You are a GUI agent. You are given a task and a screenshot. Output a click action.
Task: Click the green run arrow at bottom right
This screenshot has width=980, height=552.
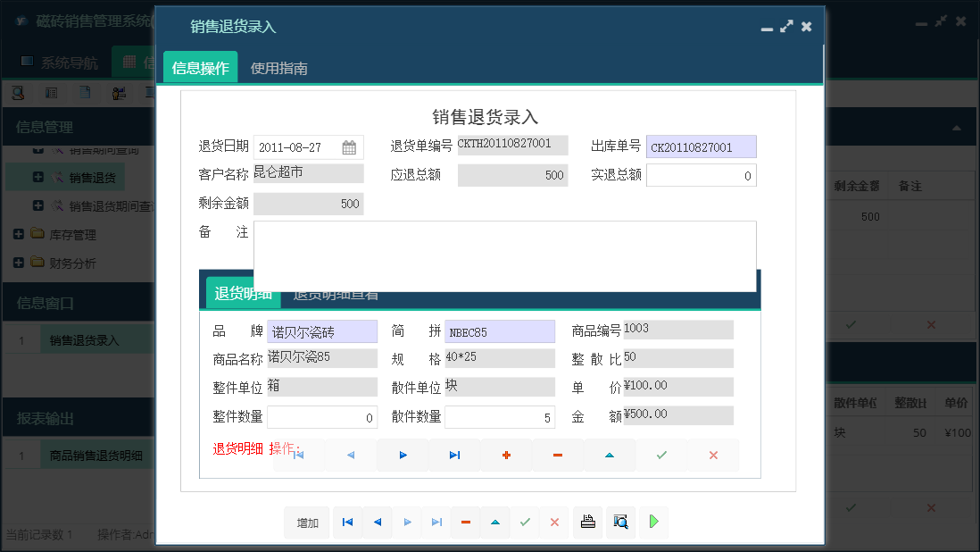tap(653, 523)
